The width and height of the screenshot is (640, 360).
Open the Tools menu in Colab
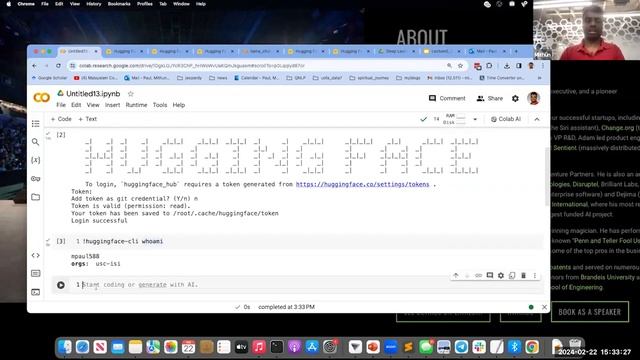pyautogui.click(x=160, y=105)
